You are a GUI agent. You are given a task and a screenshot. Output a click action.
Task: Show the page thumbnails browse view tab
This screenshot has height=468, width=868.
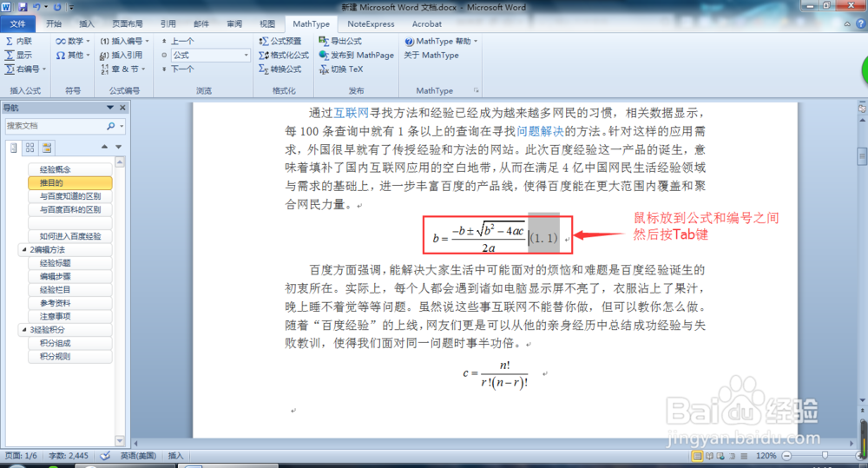click(30, 148)
